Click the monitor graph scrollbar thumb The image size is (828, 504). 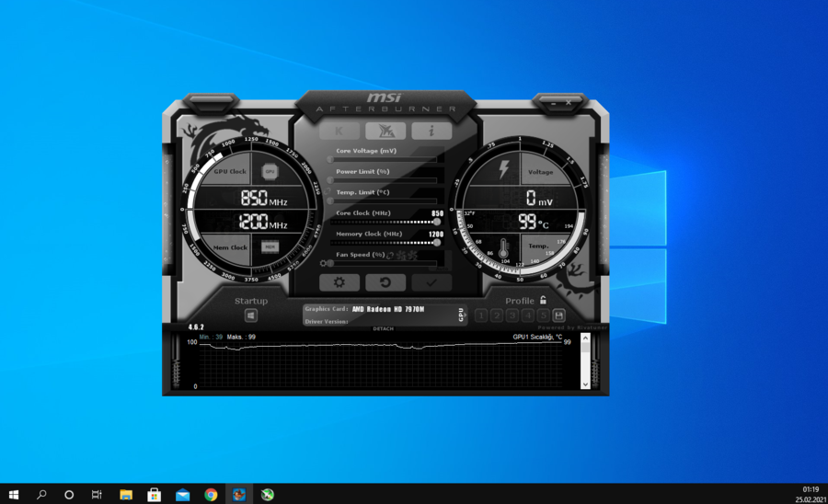click(585, 347)
